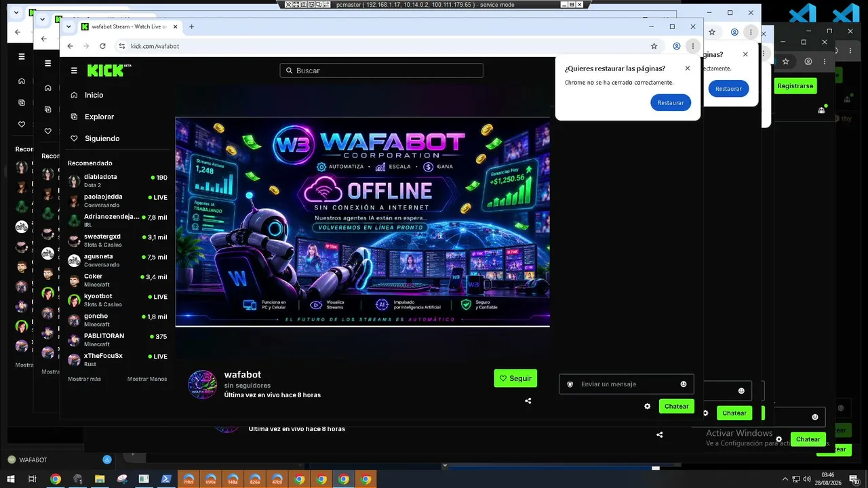
Task: Open the Chrome profile icon in the front window
Action: click(x=676, y=46)
